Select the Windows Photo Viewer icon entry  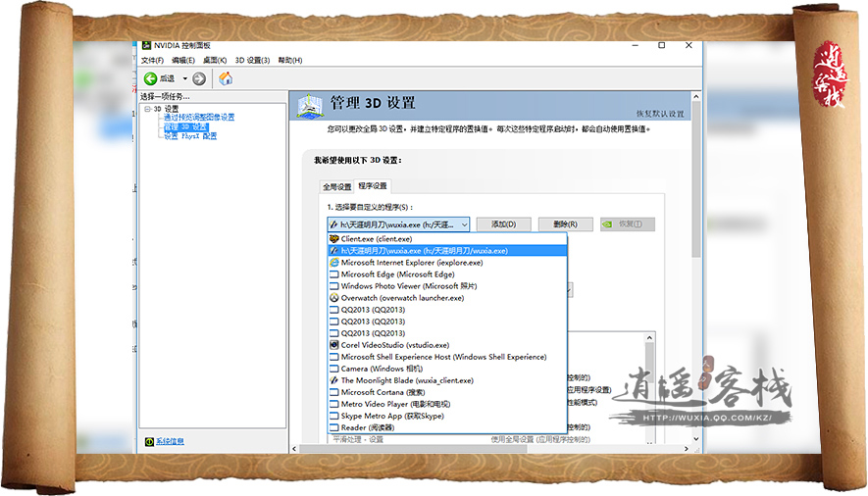(333, 286)
